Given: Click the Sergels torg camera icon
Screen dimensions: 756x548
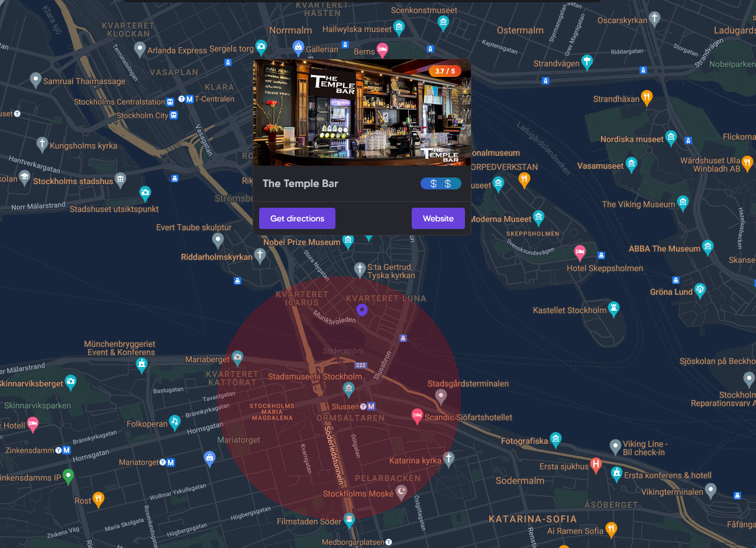Looking at the screenshot, I should click(x=261, y=47).
